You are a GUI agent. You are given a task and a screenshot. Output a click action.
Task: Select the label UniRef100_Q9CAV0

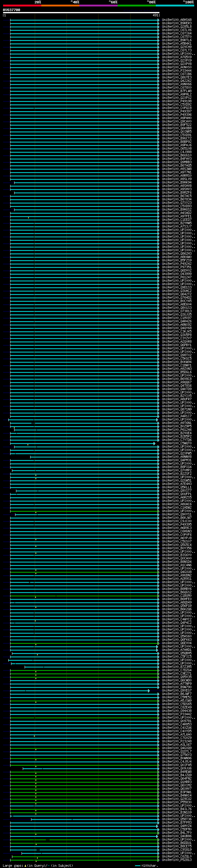(x=177, y=122)
